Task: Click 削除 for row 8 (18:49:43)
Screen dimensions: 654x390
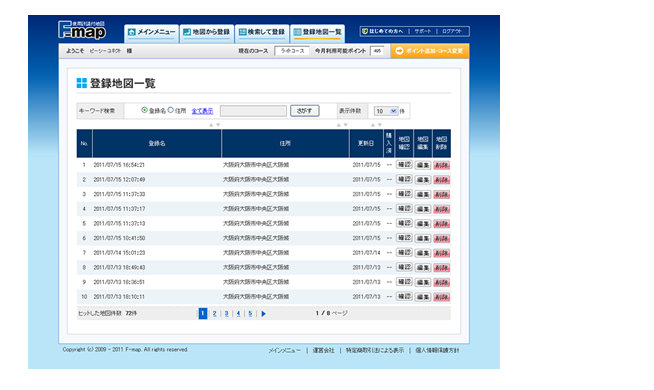Action: (x=442, y=267)
